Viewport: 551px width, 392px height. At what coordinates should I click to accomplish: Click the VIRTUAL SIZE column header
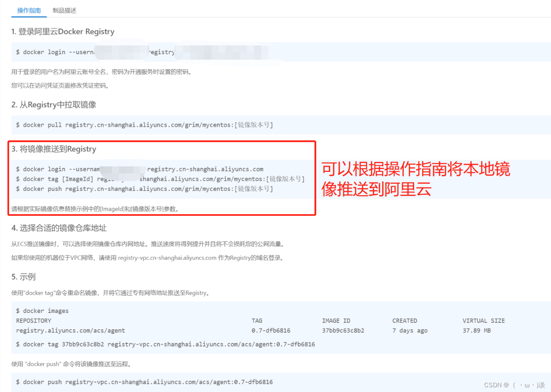tap(484, 321)
